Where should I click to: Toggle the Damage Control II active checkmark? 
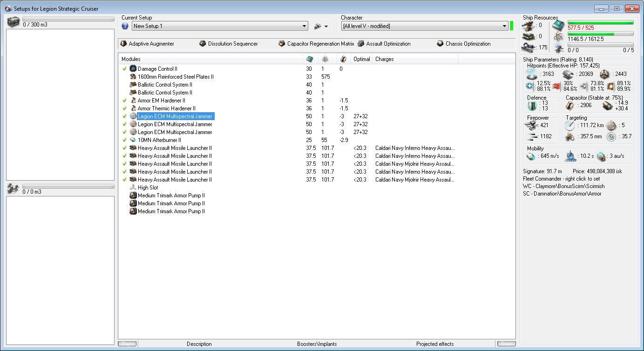point(124,69)
